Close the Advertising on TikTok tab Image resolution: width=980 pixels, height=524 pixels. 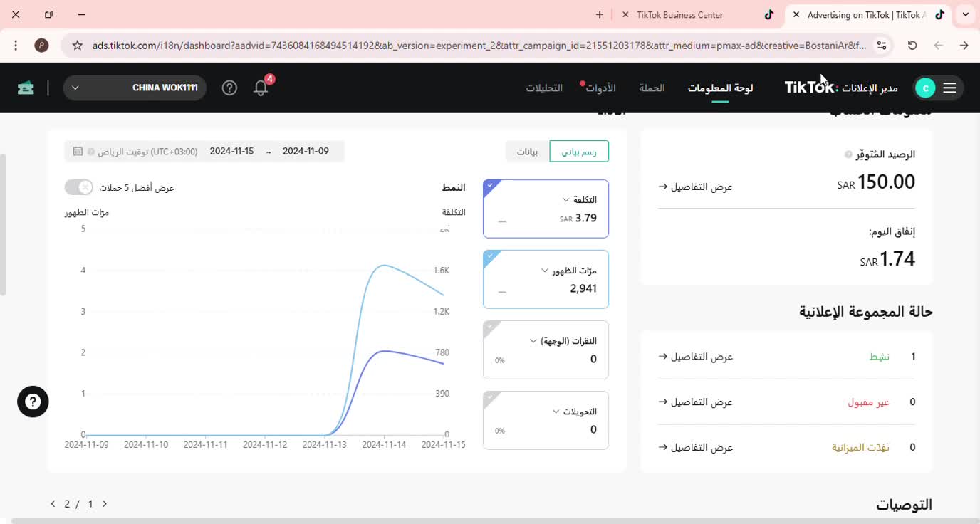[796, 14]
